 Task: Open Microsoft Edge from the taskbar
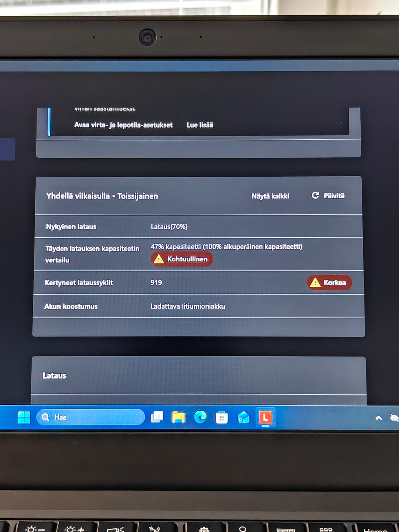(200, 417)
